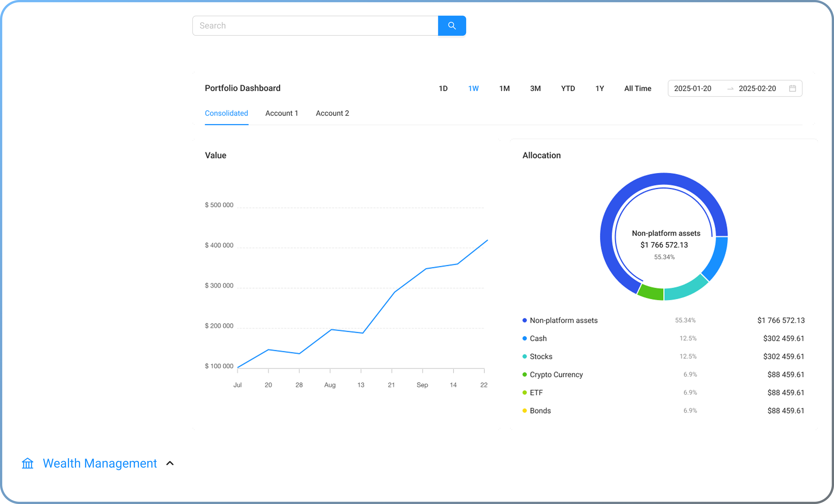Click the Cash legend dot
834x504 pixels.
point(524,338)
